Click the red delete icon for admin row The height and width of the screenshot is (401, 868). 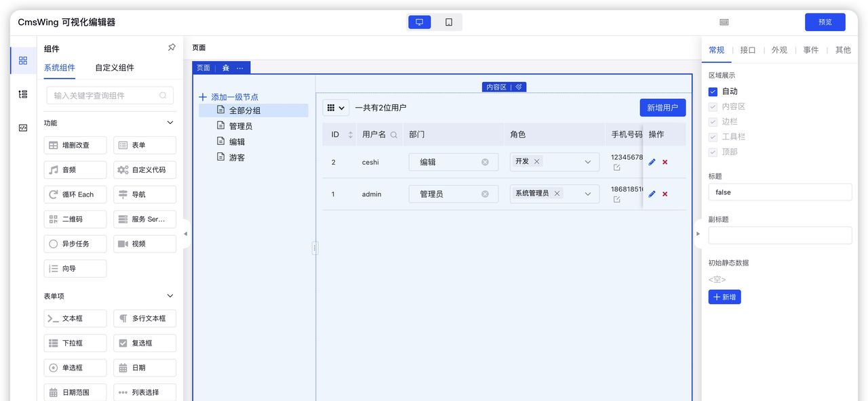(663, 194)
